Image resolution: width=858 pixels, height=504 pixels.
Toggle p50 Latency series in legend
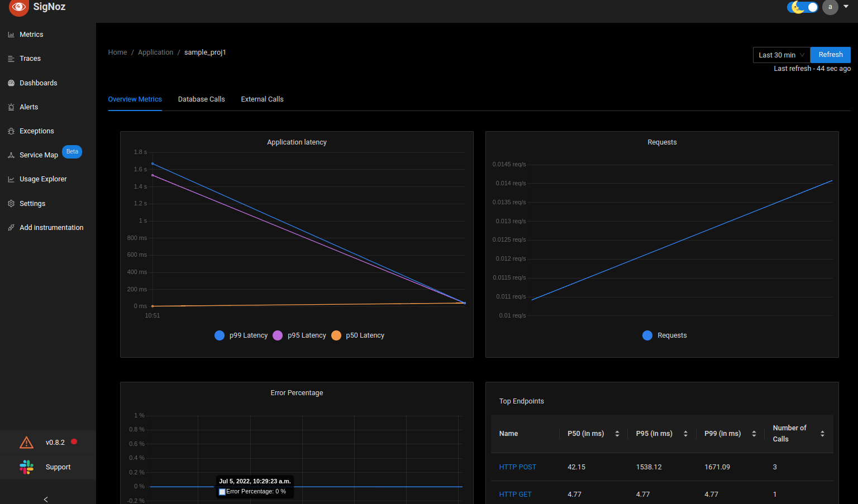click(336, 335)
